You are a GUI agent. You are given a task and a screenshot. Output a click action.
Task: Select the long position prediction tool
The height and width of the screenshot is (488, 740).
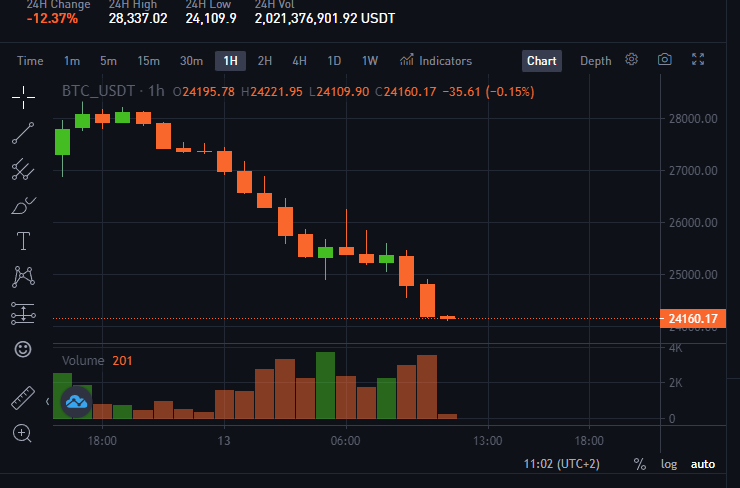pyautogui.click(x=23, y=313)
